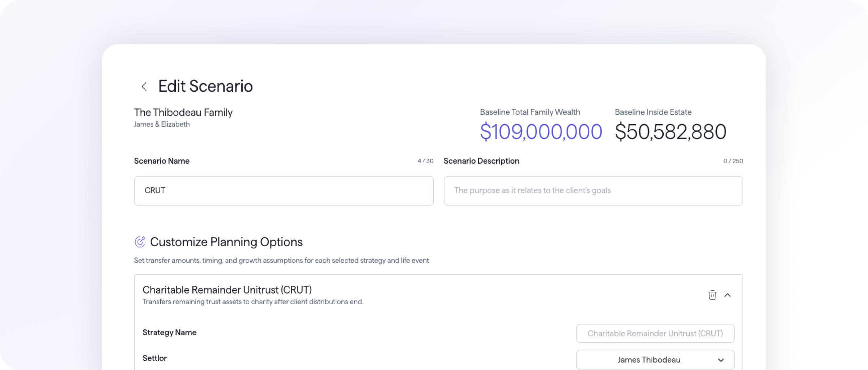Image resolution: width=868 pixels, height=370 pixels.
Task: Click the Edit Scenario page heading
Action: coord(205,87)
